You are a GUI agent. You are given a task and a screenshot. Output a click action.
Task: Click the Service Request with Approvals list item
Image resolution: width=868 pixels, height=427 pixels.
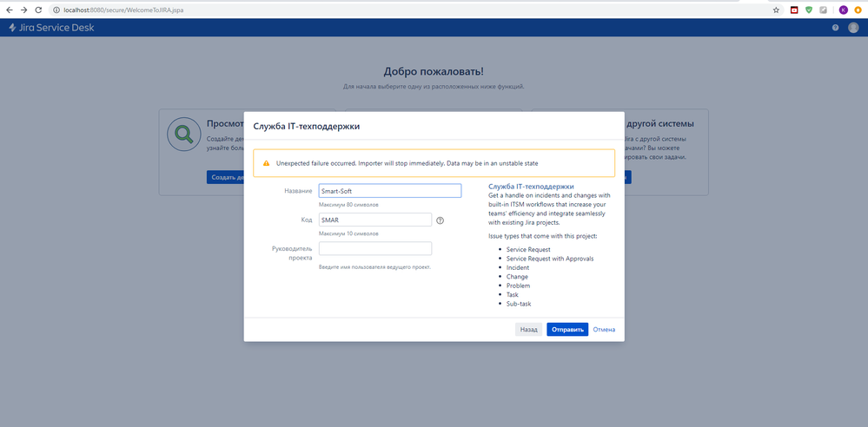(550, 259)
